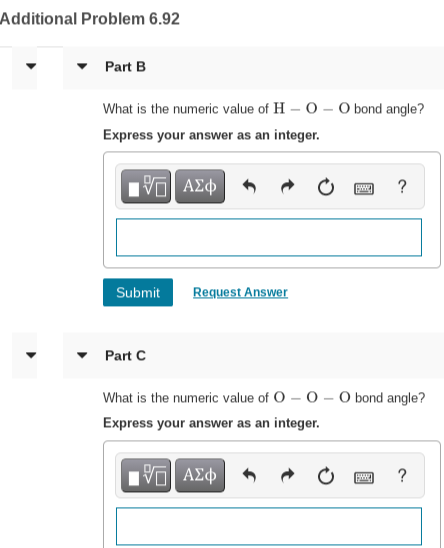The width and height of the screenshot is (444, 548).
Task: Focus the Part B answer input field
Action: tap(269, 237)
